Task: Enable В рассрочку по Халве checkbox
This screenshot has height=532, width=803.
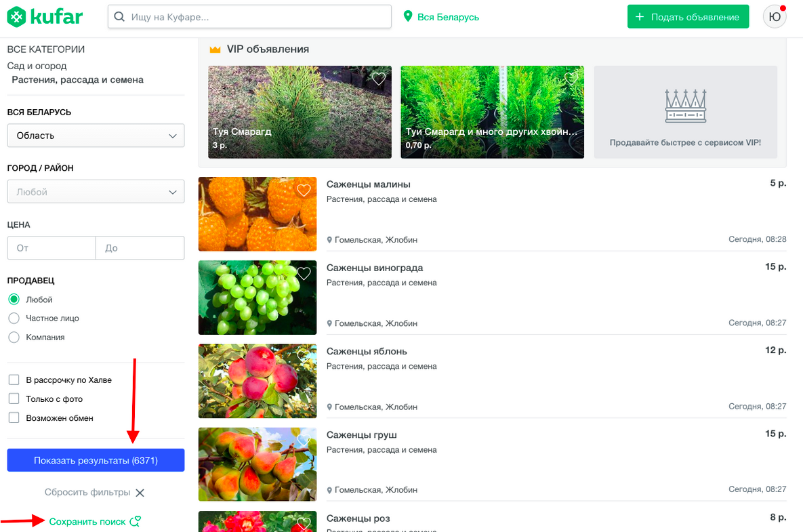Action: [14, 380]
